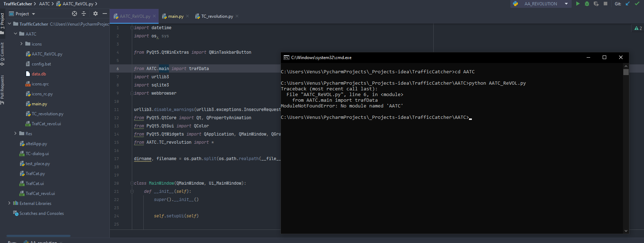Screen dimensions: 644x243
Task: Select config.bat file
Action: [41, 64]
